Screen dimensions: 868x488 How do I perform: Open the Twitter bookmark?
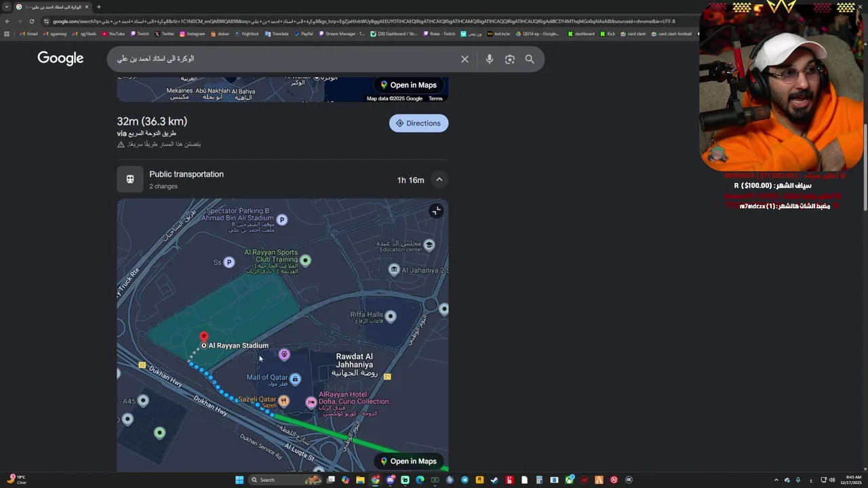point(165,34)
